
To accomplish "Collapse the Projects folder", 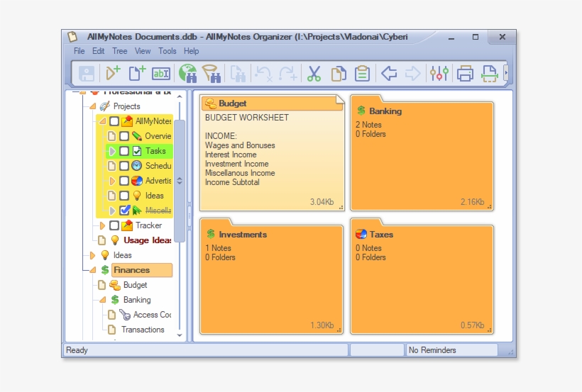I will [x=92, y=106].
